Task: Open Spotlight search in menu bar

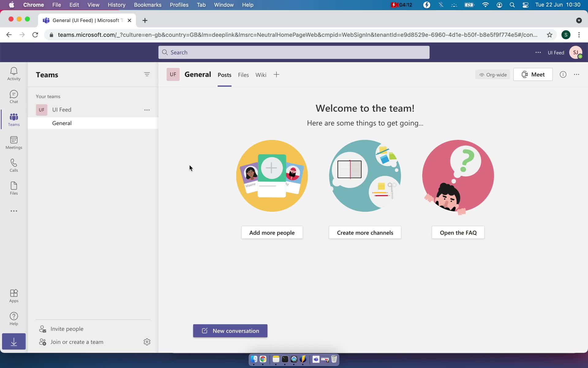Action: click(512, 5)
